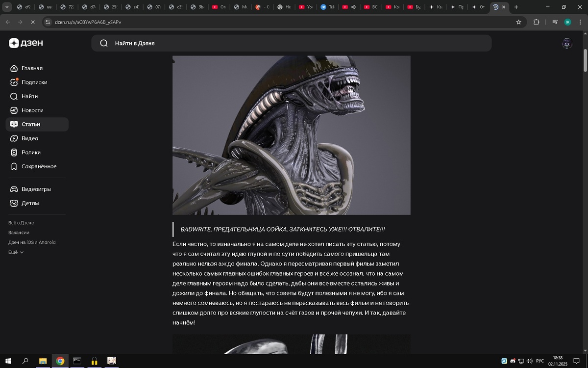View site information icon
Image resolution: width=588 pixels, height=368 pixels.
pos(48,22)
